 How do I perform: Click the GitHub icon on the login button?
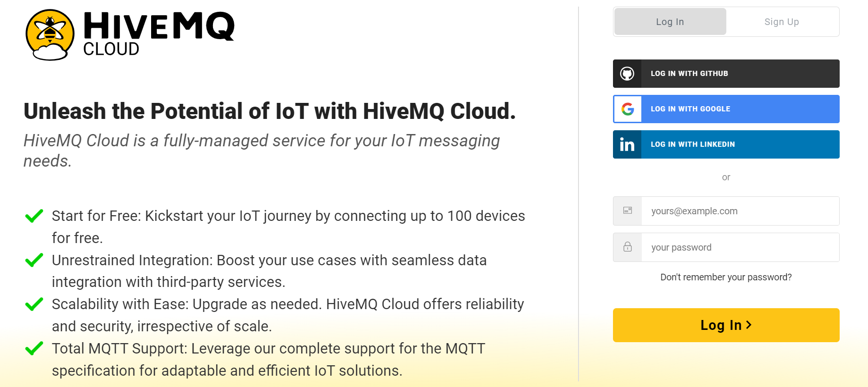click(x=628, y=74)
